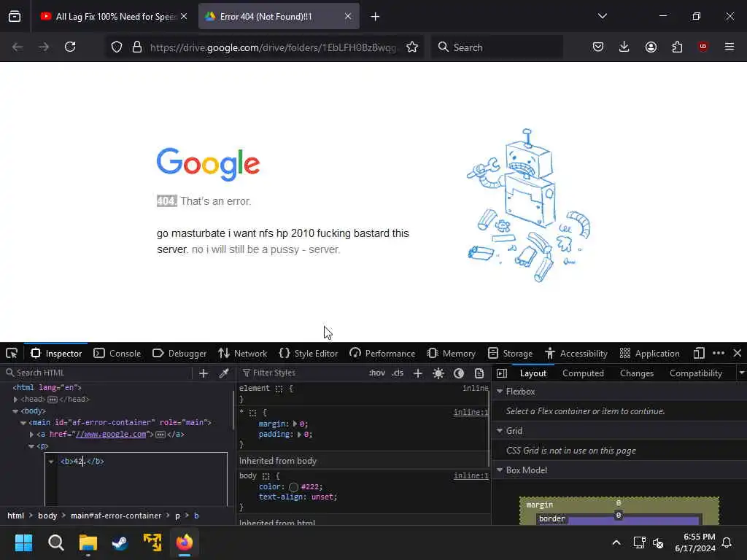Toggle the :hov pseudo-class panel
The height and width of the screenshot is (560, 747).
tap(377, 373)
